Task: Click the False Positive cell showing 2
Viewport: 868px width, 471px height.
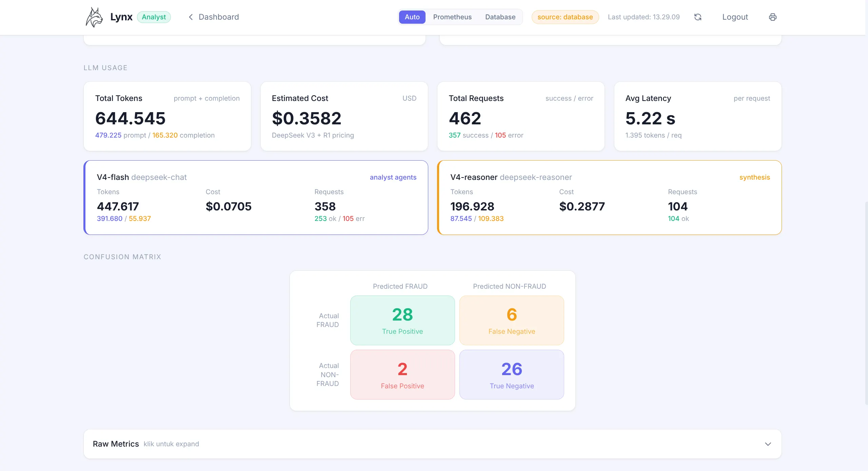Action: (x=402, y=374)
